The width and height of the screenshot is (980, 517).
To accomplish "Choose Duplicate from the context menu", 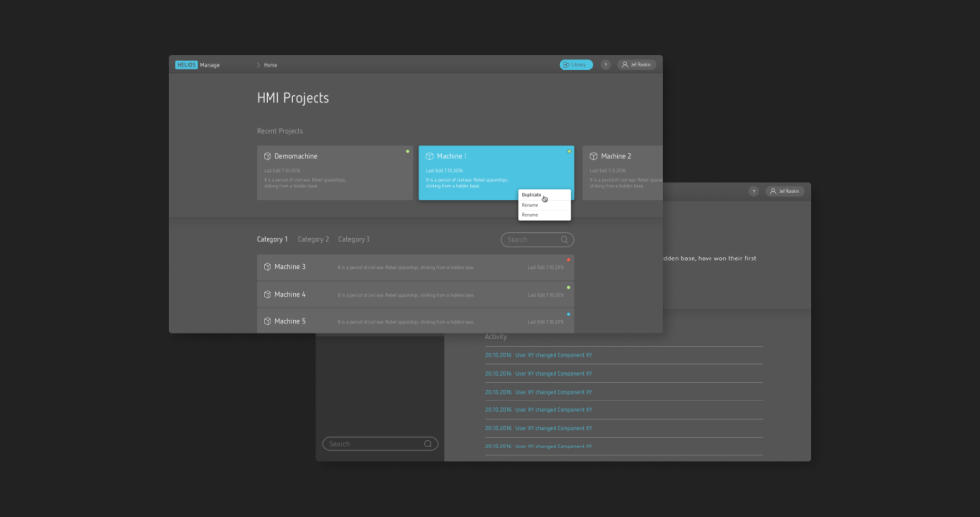I will click(x=531, y=195).
